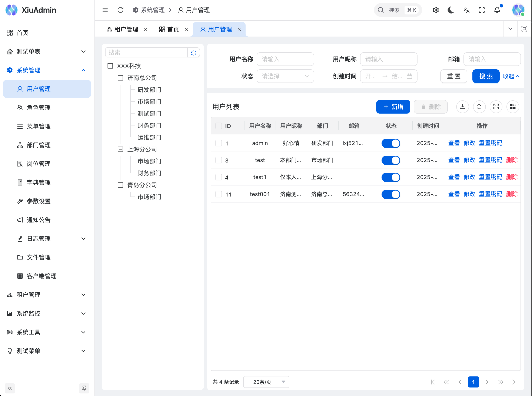Open the table column settings icon

pyautogui.click(x=513, y=107)
